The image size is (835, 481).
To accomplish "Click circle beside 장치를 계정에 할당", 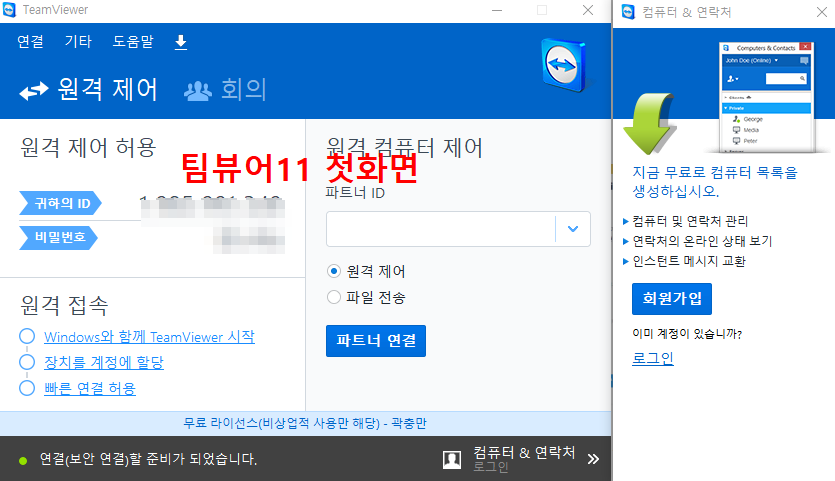I will coord(27,362).
